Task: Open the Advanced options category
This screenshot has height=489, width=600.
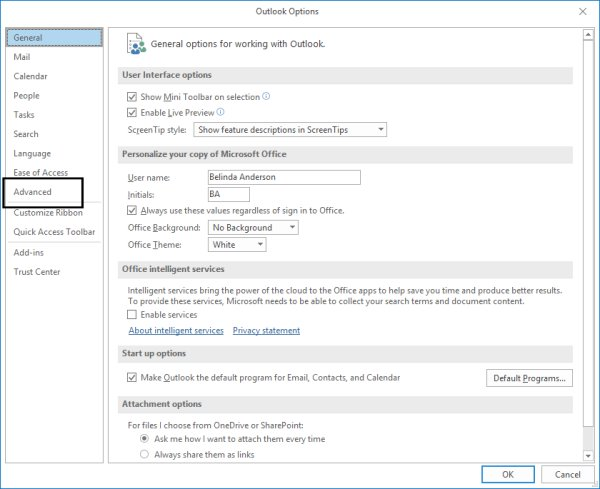Action: pyautogui.click(x=54, y=192)
